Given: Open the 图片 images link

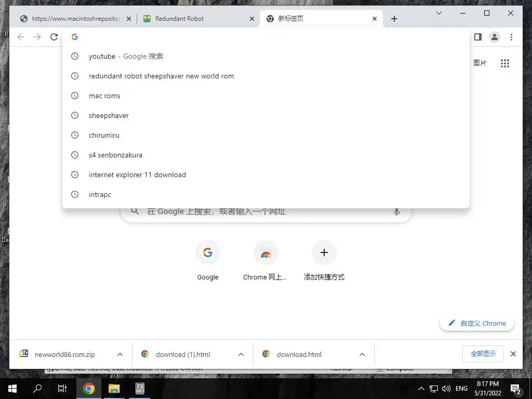Looking at the screenshot, I should pos(480,63).
